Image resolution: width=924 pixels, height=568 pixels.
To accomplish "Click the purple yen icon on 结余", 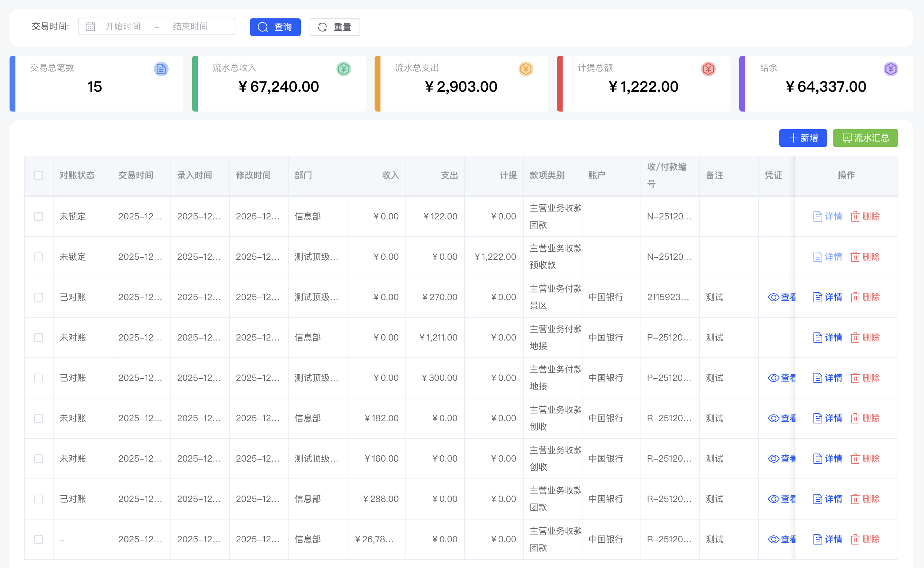I will pos(890,69).
